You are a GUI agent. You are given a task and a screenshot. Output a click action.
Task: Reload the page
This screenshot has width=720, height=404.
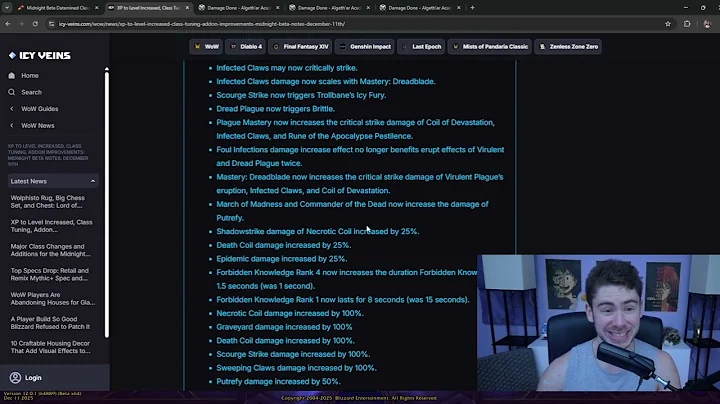tap(35, 24)
